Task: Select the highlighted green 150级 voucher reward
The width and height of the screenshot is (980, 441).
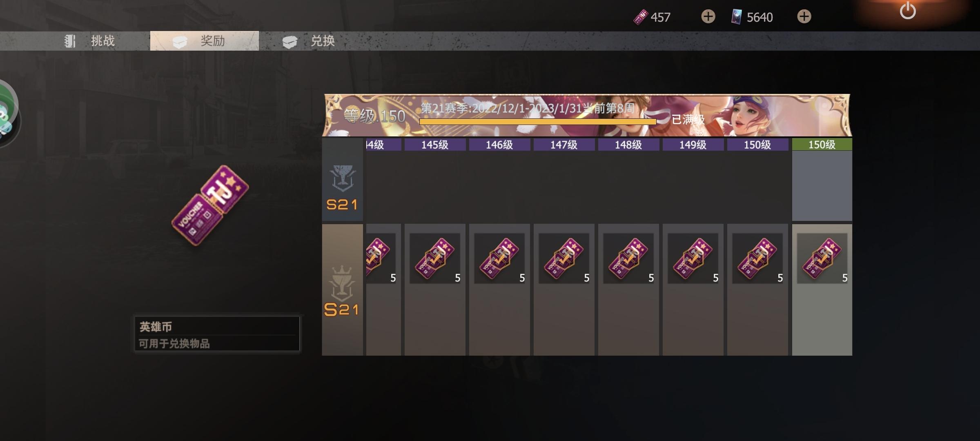Action: [822, 258]
